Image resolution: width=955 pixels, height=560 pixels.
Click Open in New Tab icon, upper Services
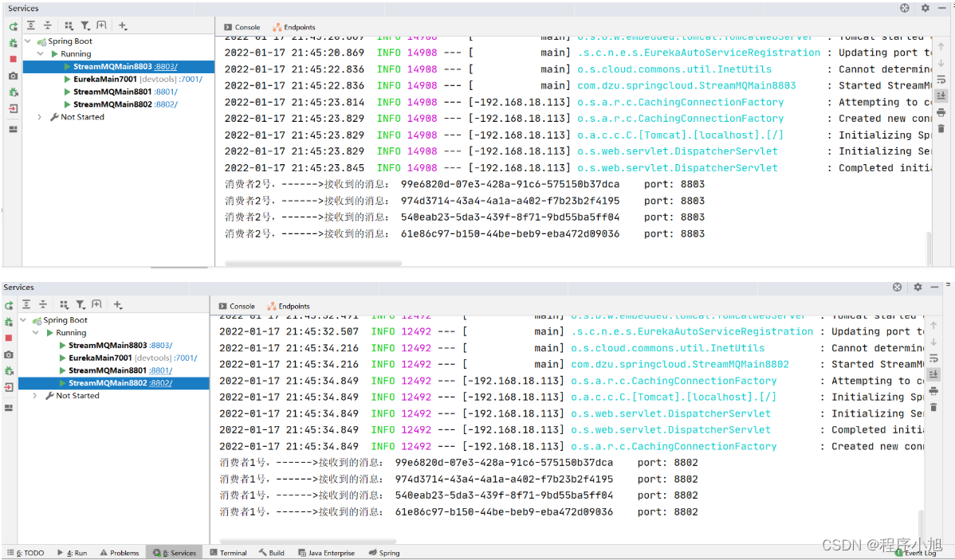(x=102, y=25)
